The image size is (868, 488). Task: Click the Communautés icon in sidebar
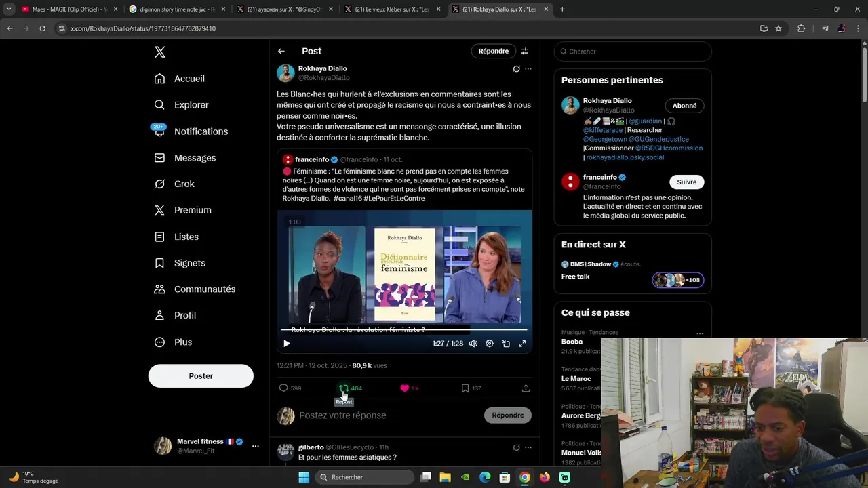point(159,289)
